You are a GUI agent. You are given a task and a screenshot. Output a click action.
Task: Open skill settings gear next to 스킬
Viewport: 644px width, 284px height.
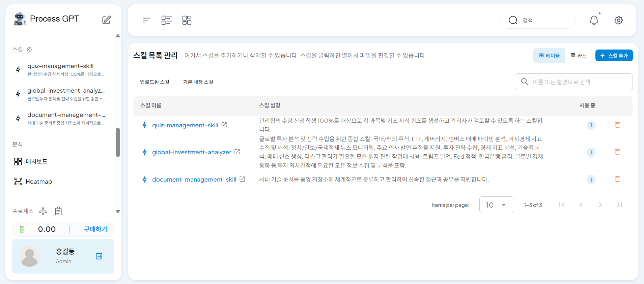pyautogui.click(x=29, y=50)
